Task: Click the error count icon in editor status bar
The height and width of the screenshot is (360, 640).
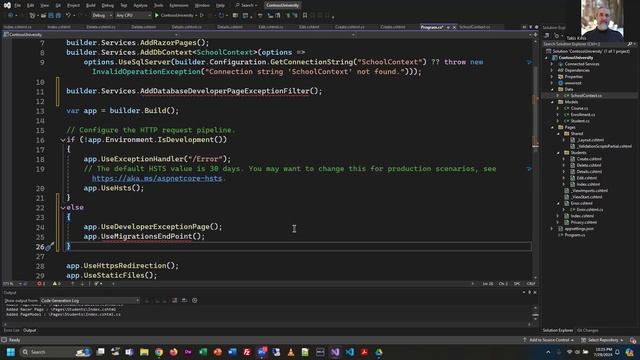Action: point(40,284)
